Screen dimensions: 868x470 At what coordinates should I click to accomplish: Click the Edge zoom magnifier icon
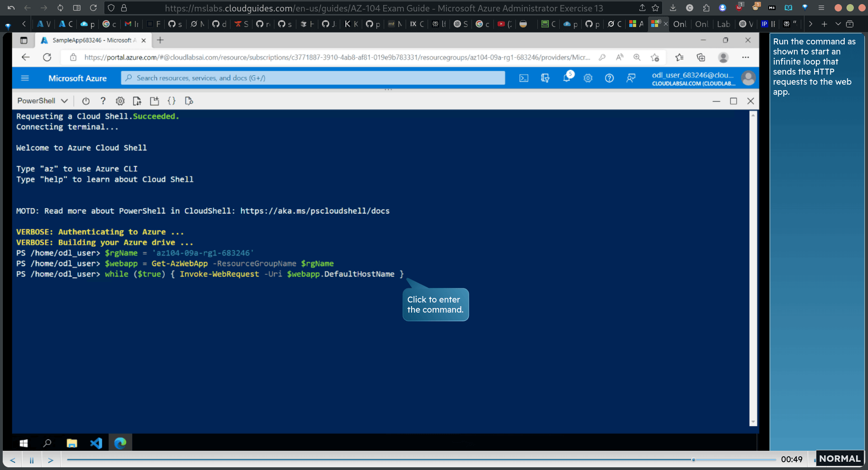click(637, 57)
